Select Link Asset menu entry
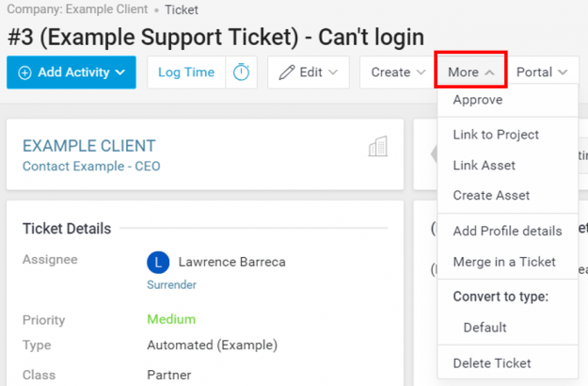Viewport: 588px width, 386px height. point(484,165)
